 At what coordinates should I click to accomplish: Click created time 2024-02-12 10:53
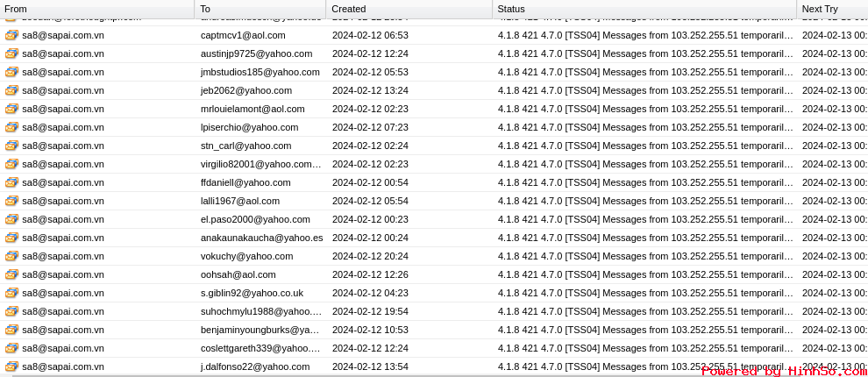coord(370,330)
